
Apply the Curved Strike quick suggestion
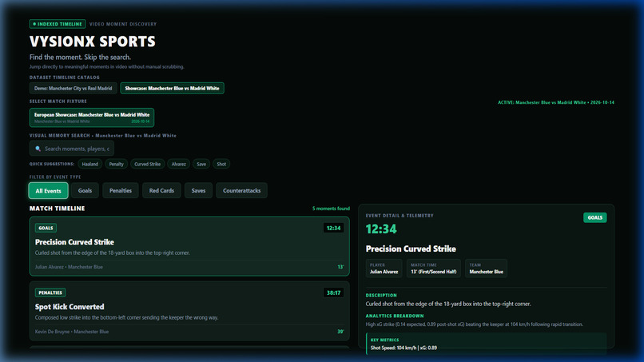tap(148, 164)
